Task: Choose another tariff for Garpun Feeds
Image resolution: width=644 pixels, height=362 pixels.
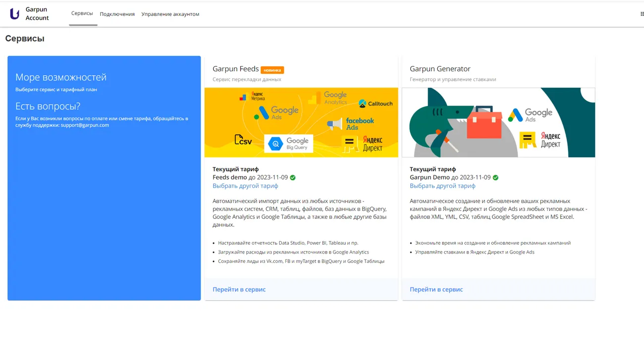Action: pyautogui.click(x=245, y=186)
